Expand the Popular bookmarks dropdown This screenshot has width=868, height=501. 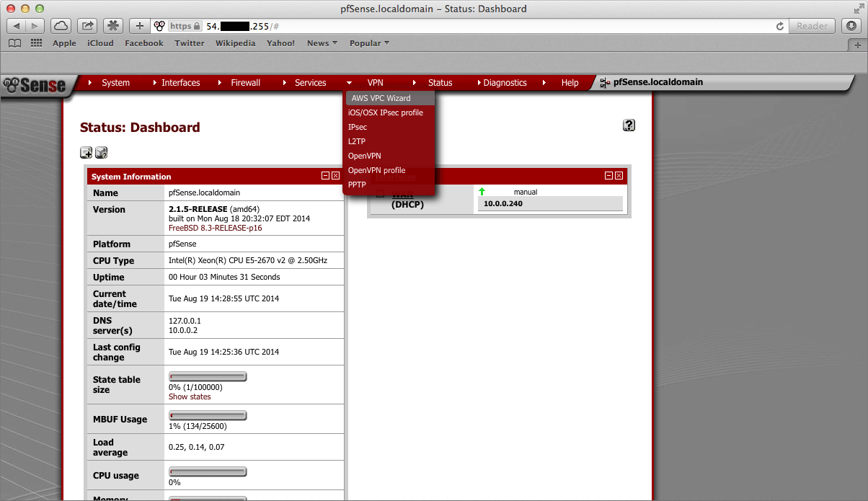tap(369, 43)
